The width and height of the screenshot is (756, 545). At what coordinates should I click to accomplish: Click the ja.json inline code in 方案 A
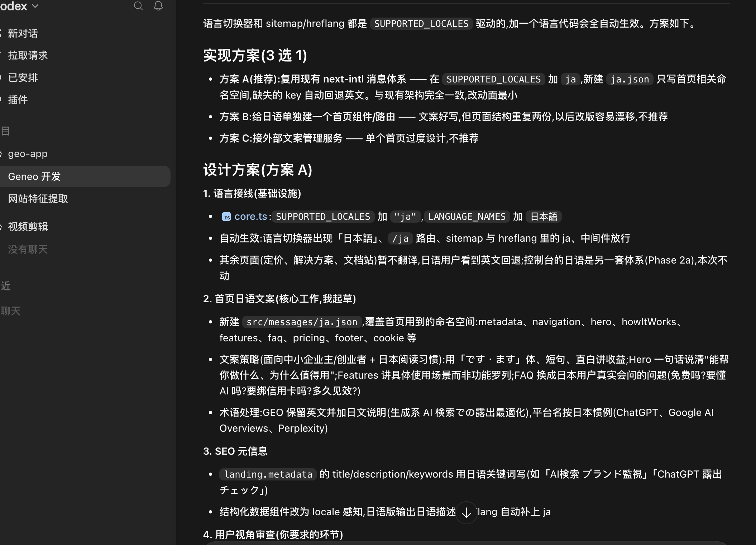point(630,79)
